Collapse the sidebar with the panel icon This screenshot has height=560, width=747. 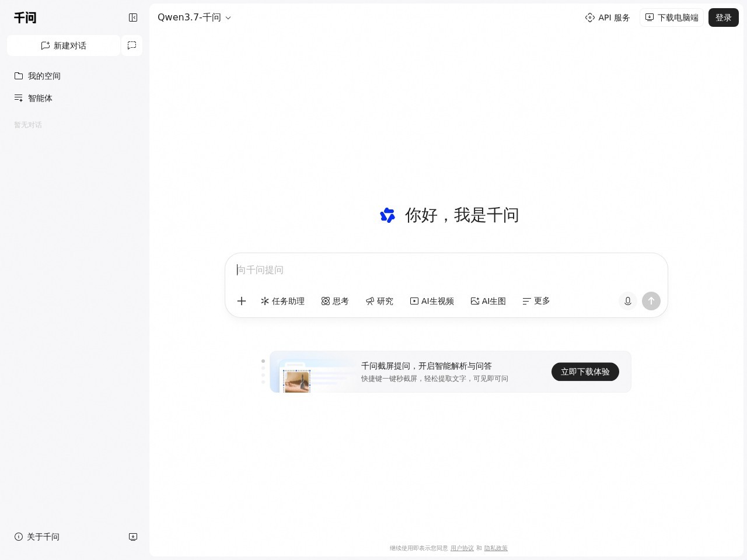coord(133,17)
